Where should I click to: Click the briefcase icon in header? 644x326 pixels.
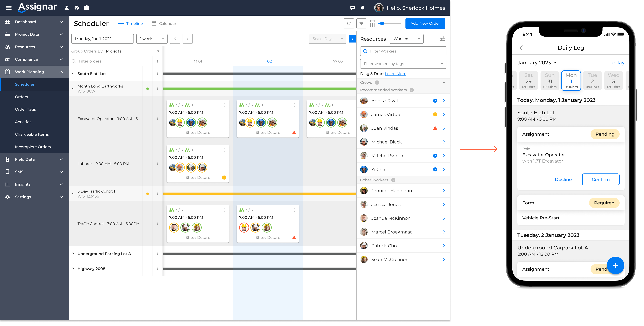pyautogui.click(x=86, y=8)
